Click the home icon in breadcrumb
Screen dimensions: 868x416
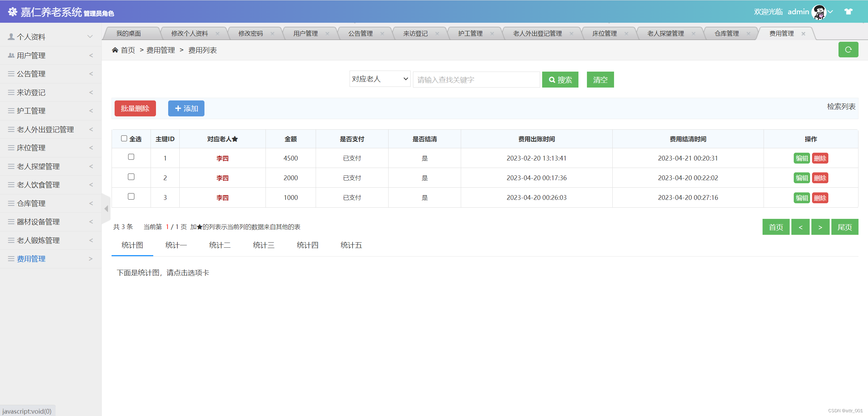pos(115,50)
